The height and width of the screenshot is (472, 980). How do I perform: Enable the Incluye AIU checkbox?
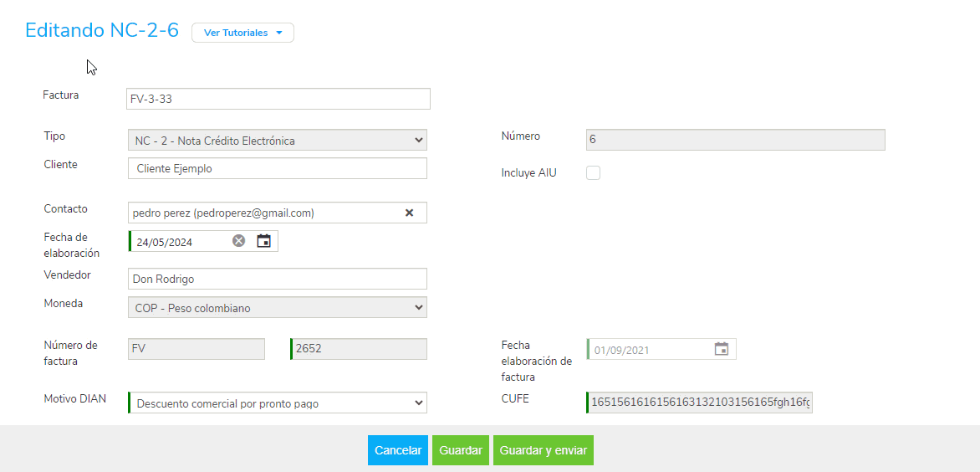(x=594, y=173)
